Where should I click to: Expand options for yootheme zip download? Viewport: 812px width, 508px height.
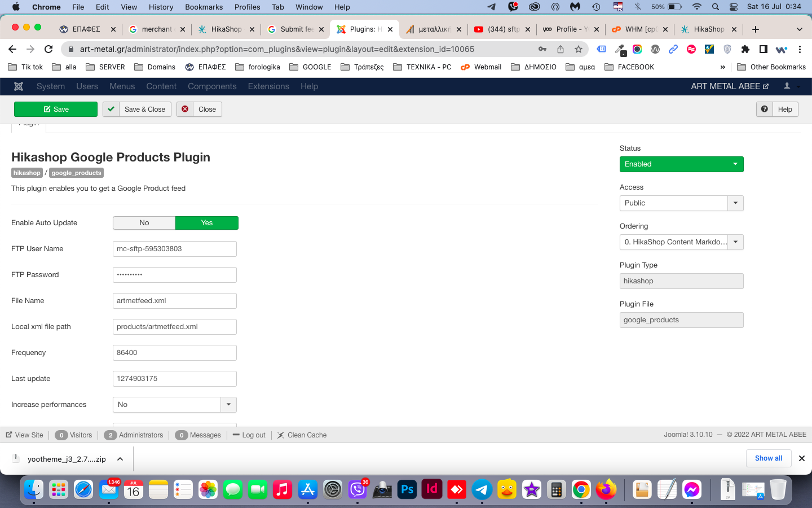[120, 459]
